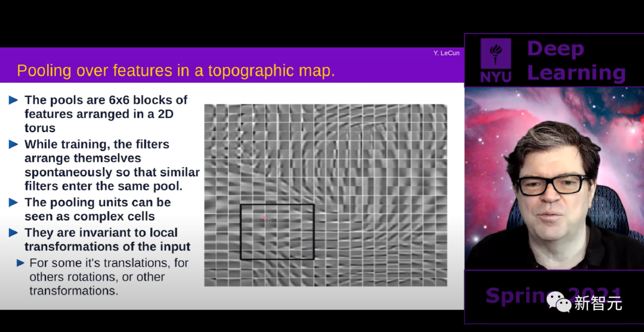Click the topographic filter map image
644x332 pixels.
click(x=326, y=195)
